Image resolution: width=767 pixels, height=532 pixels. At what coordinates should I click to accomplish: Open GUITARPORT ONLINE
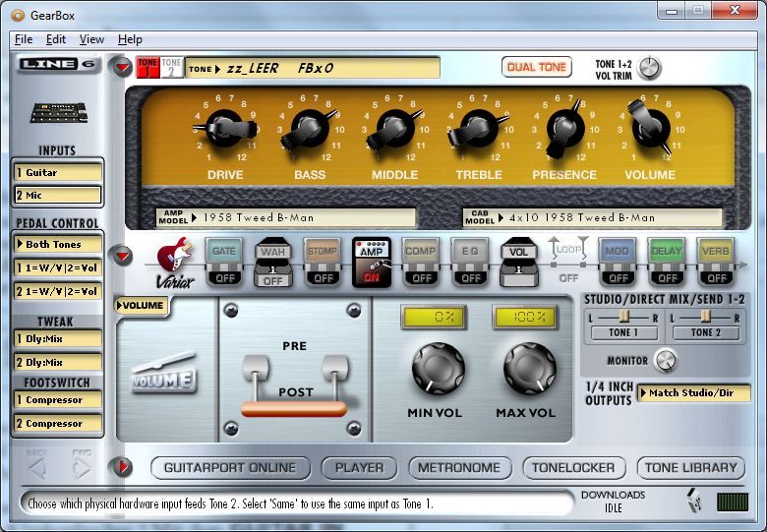230,468
